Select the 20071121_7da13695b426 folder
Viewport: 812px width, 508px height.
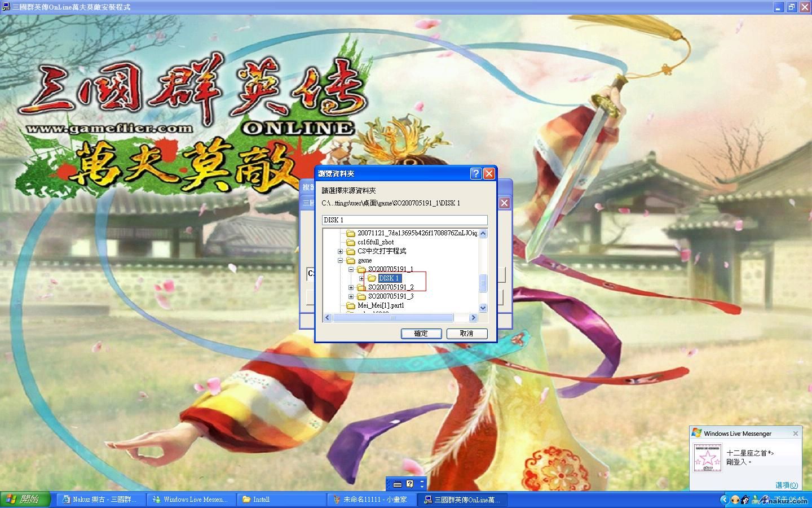pos(417,233)
